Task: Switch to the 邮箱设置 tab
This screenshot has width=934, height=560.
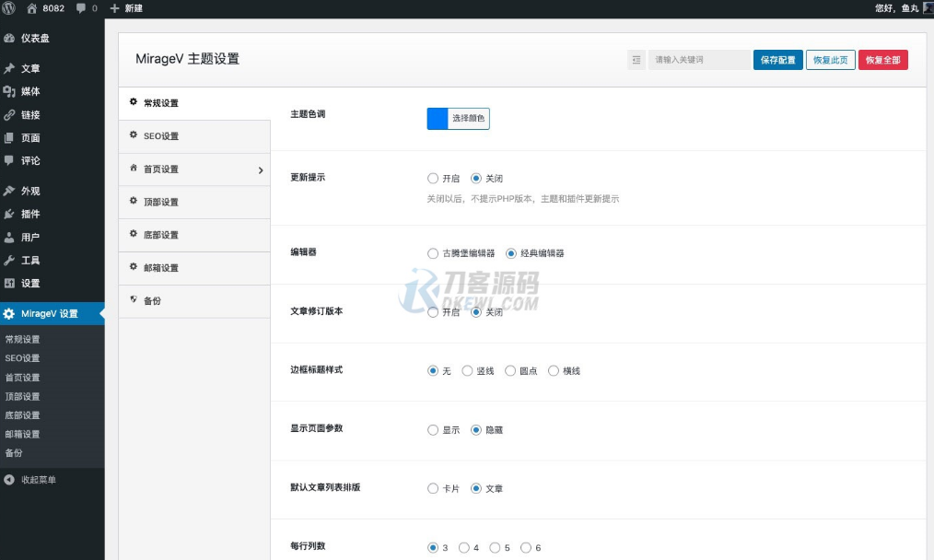Action: (x=194, y=268)
